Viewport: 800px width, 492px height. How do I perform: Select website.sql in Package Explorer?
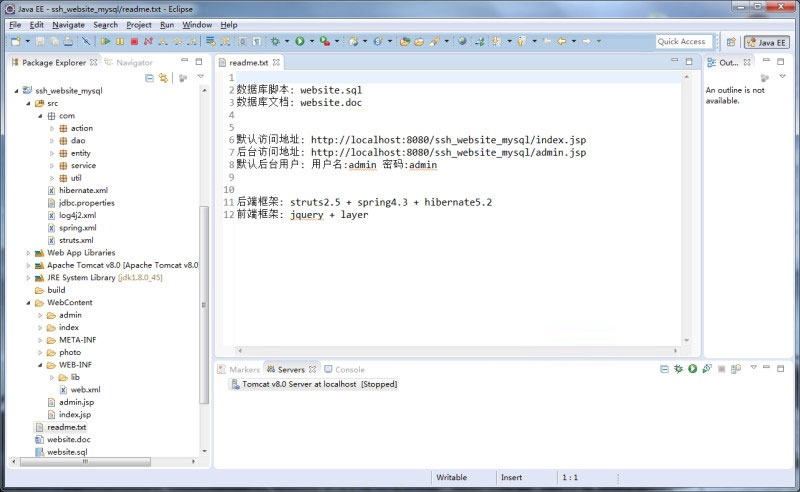point(67,452)
